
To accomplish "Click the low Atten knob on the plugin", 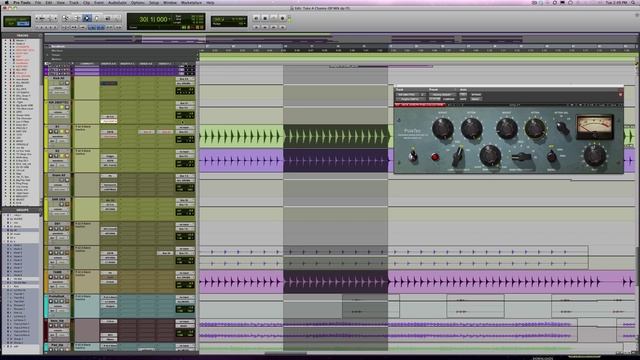I will tap(471, 128).
